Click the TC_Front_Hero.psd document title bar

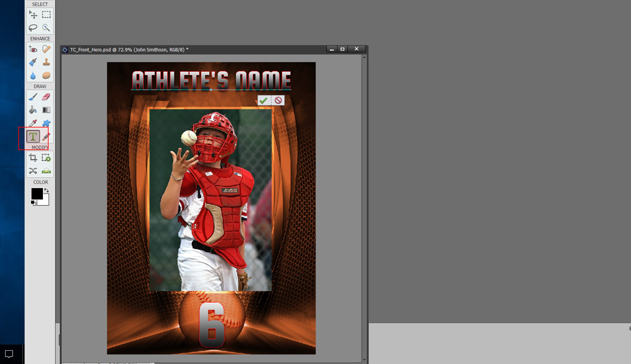click(214, 49)
